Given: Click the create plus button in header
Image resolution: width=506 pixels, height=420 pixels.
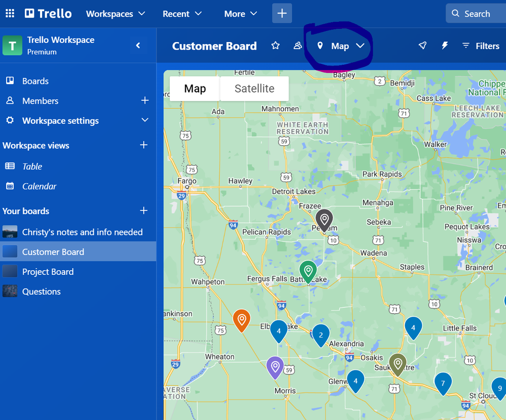Looking at the screenshot, I should 282,13.
